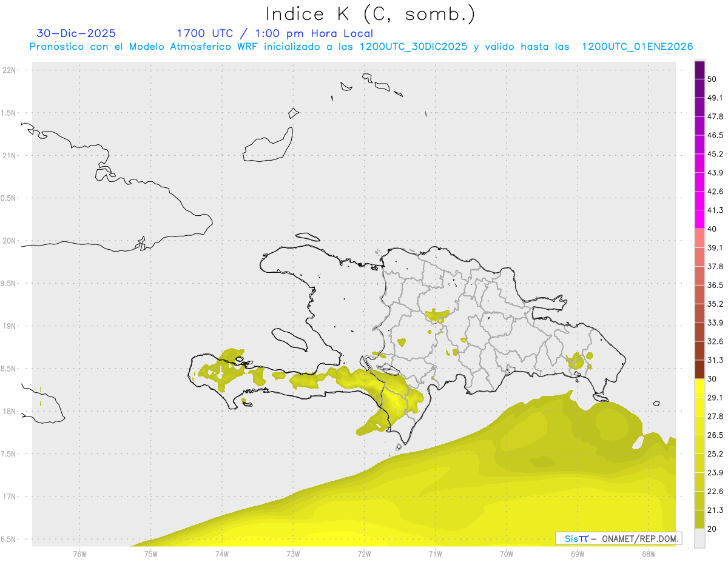This screenshot has height=562, width=728.
Task: Click the colorbar value "25.2"
Action: (715, 454)
